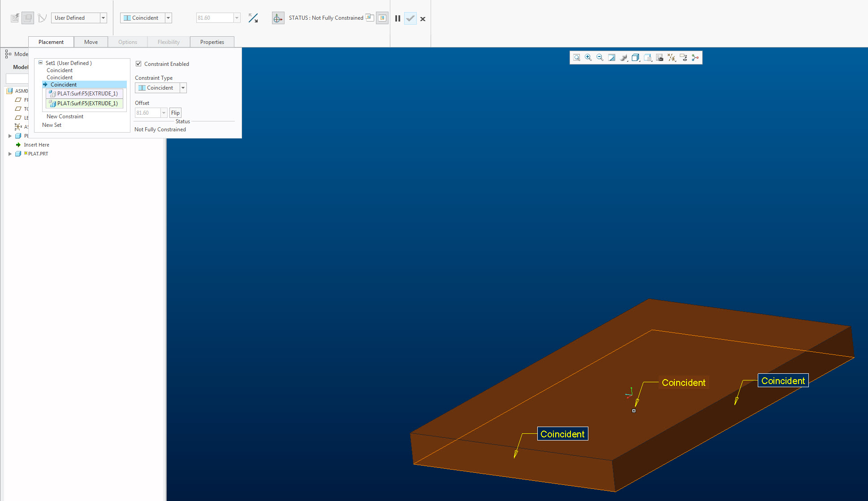This screenshot has width=868, height=501.
Task: Click the Named Views icon
Action: coord(648,58)
